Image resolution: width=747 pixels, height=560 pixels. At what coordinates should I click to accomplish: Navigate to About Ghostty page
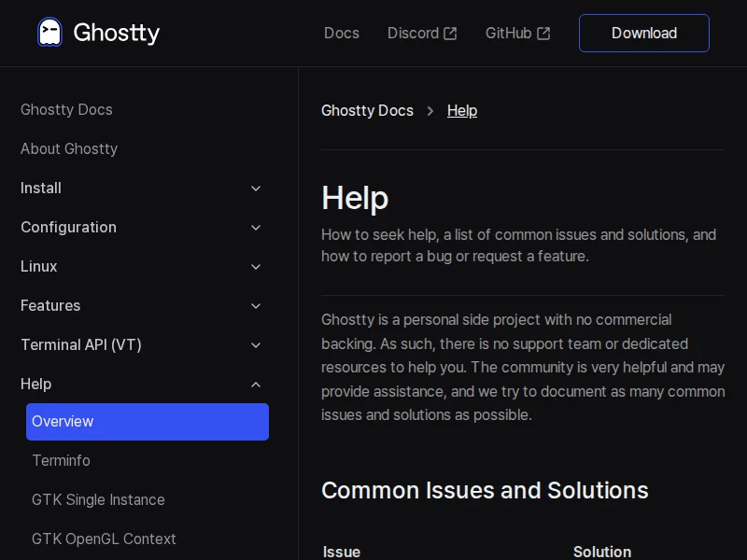click(69, 149)
